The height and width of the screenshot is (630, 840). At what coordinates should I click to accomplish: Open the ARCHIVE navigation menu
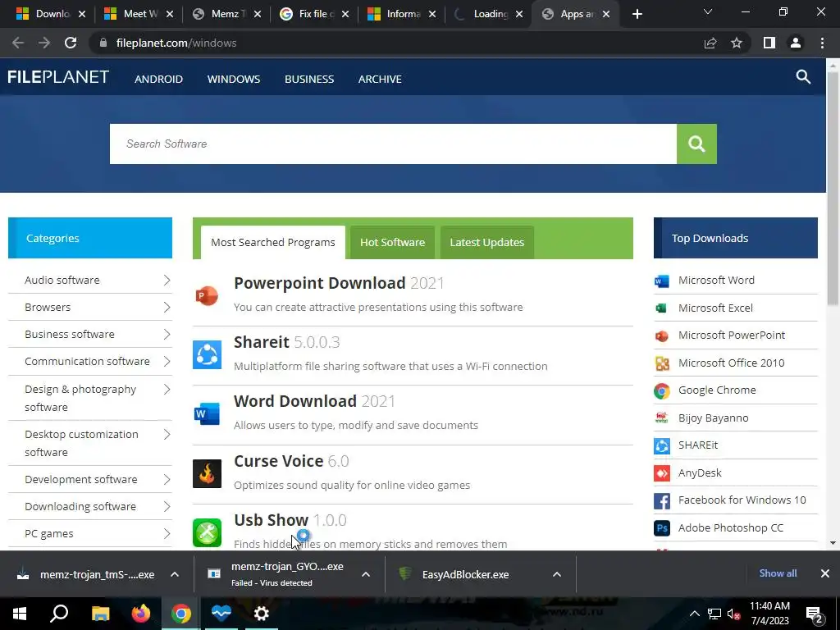click(380, 79)
